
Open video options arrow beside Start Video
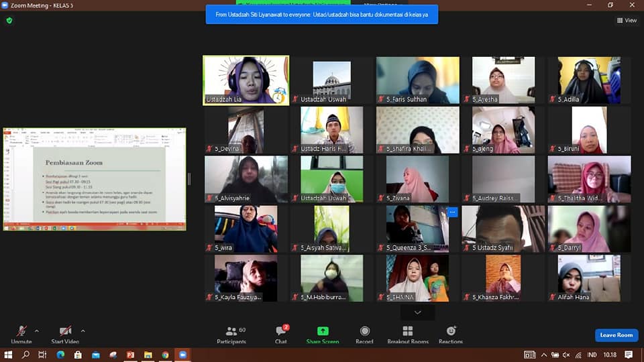(x=83, y=330)
